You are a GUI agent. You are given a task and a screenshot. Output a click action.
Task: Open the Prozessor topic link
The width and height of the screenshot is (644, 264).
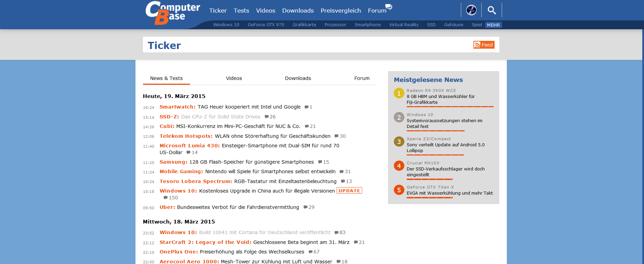[x=335, y=25]
